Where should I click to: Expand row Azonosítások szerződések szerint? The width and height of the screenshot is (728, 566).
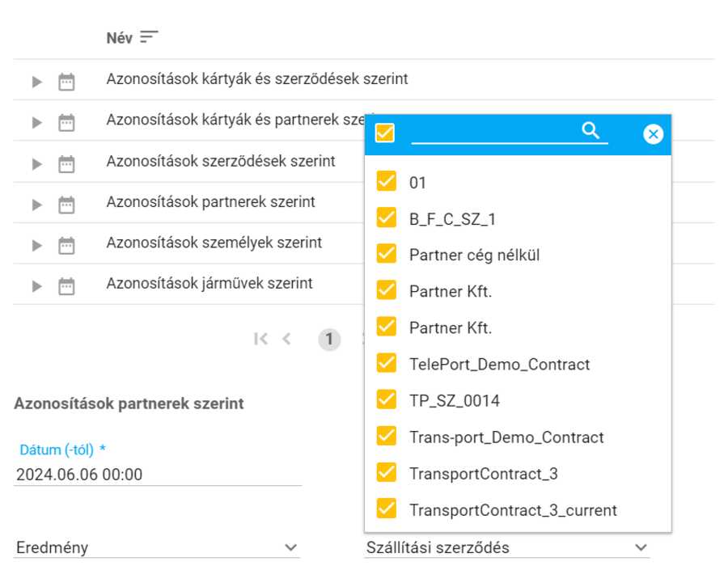coord(36,164)
